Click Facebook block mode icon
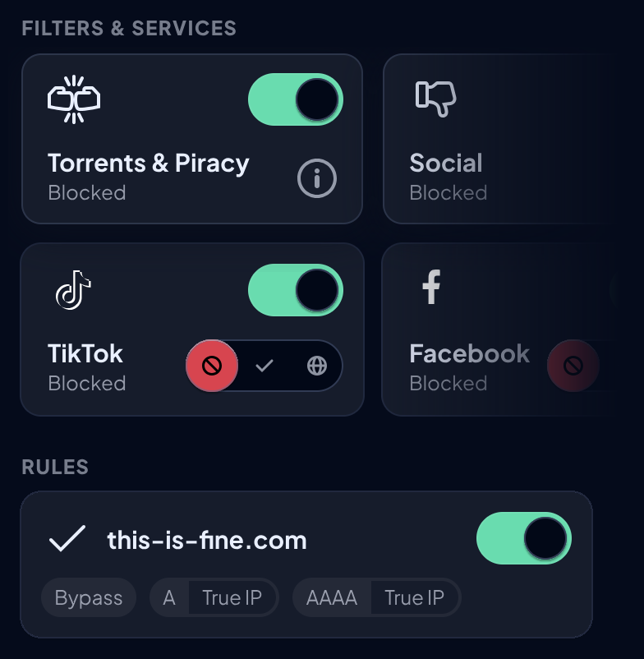 pyautogui.click(x=573, y=366)
